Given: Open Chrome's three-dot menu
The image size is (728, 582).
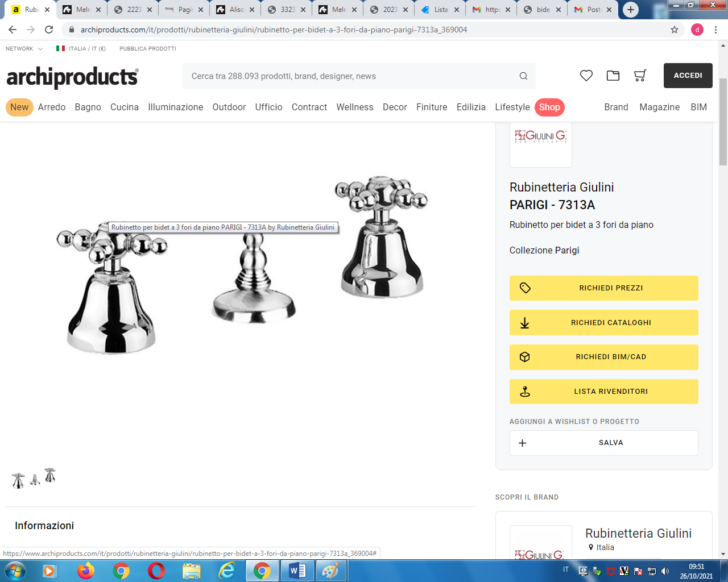Looking at the screenshot, I should click(x=716, y=30).
